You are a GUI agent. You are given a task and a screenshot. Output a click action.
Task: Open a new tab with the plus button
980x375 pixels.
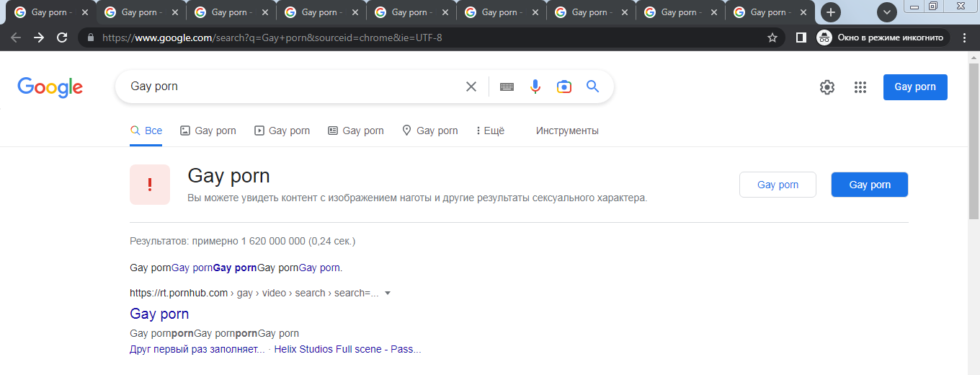point(831,12)
